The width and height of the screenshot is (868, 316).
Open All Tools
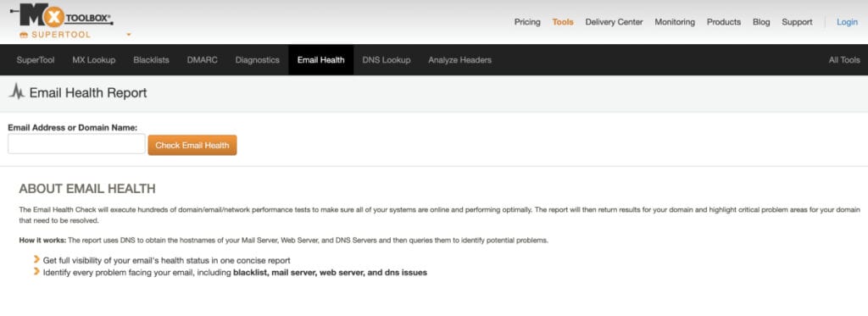(x=844, y=60)
